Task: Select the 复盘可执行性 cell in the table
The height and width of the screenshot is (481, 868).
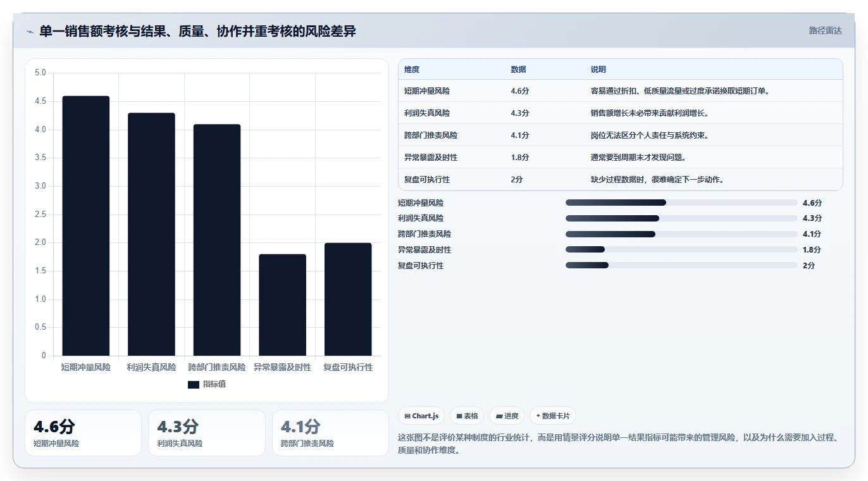Action: click(427, 180)
